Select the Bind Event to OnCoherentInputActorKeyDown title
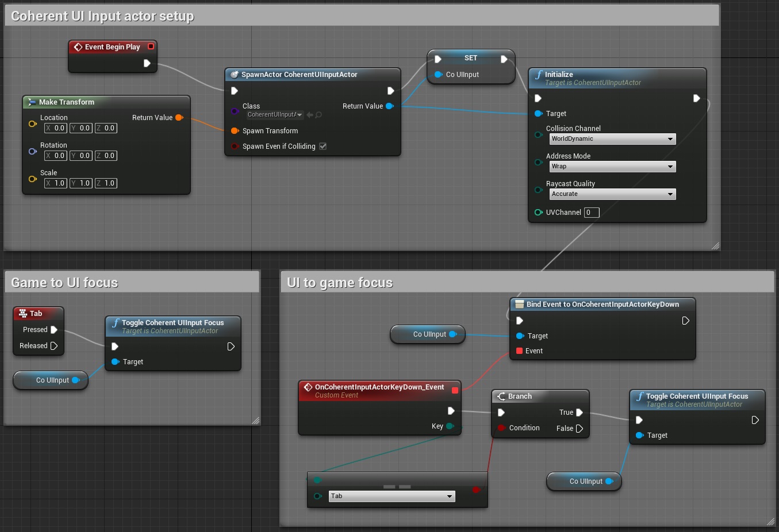The image size is (779, 532). [x=603, y=304]
